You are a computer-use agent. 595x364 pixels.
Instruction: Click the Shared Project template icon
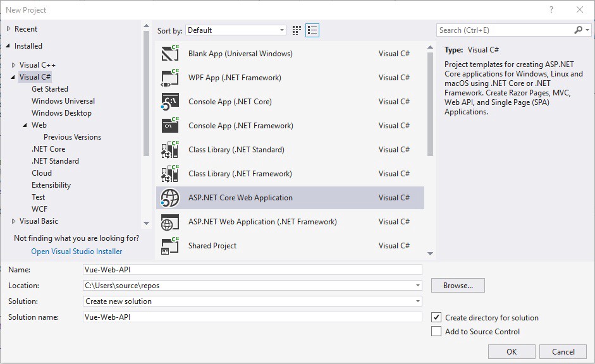pyautogui.click(x=170, y=246)
